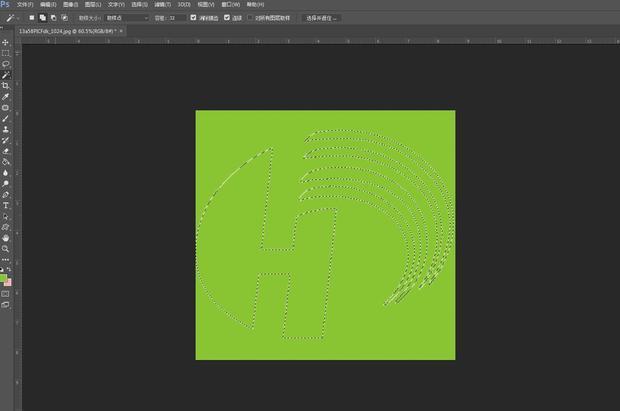
Task: Toggle the 消除锯齿 (anti-alias) checkbox
Action: point(194,17)
